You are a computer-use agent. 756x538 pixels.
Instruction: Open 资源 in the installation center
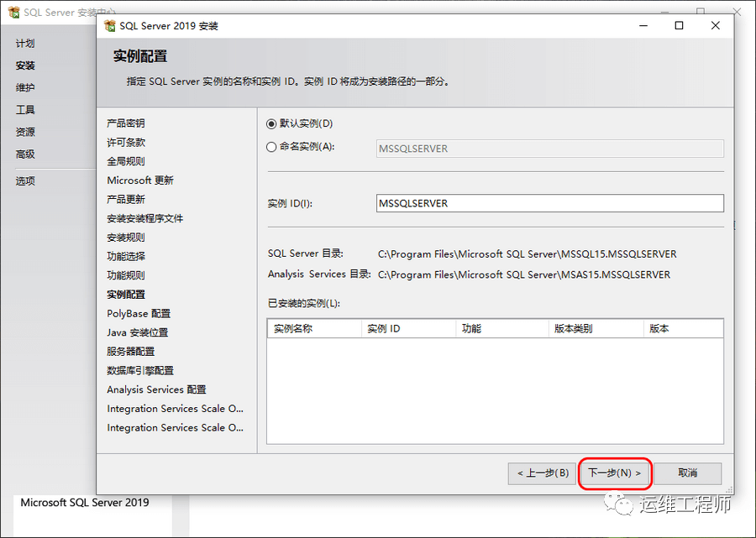pos(25,132)
